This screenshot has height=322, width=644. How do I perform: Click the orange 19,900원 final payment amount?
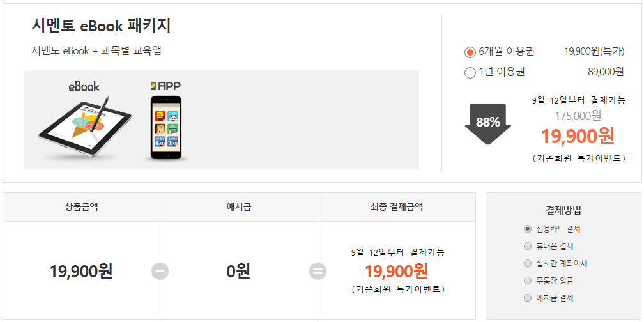click(x=397, y=271)
